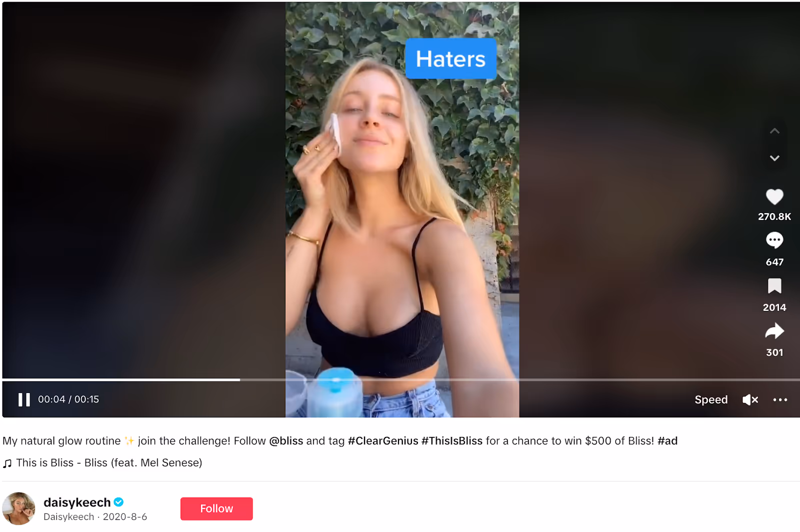Like the video with the heart icon
Viewport: 800px width, 532px height.
(x=774, y=196)
